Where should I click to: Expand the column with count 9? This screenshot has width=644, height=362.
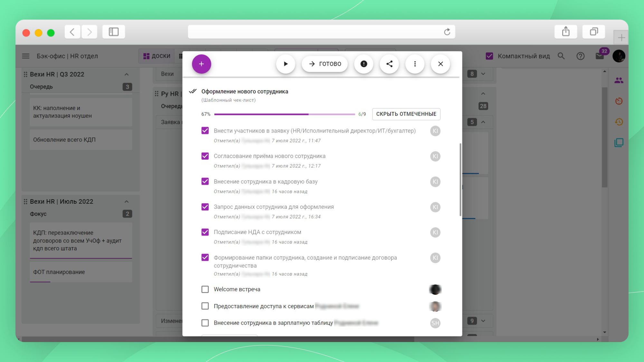coord(483,321)
